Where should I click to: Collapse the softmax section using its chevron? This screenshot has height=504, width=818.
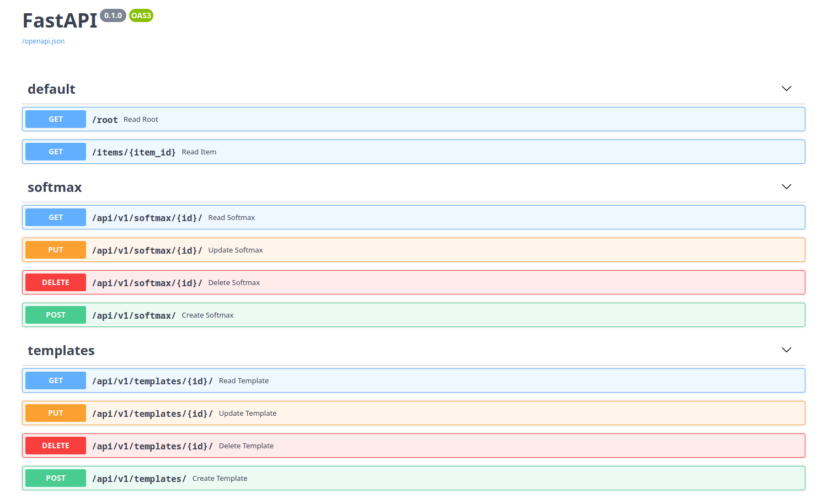pyautogui.click(x=785, y=186)
